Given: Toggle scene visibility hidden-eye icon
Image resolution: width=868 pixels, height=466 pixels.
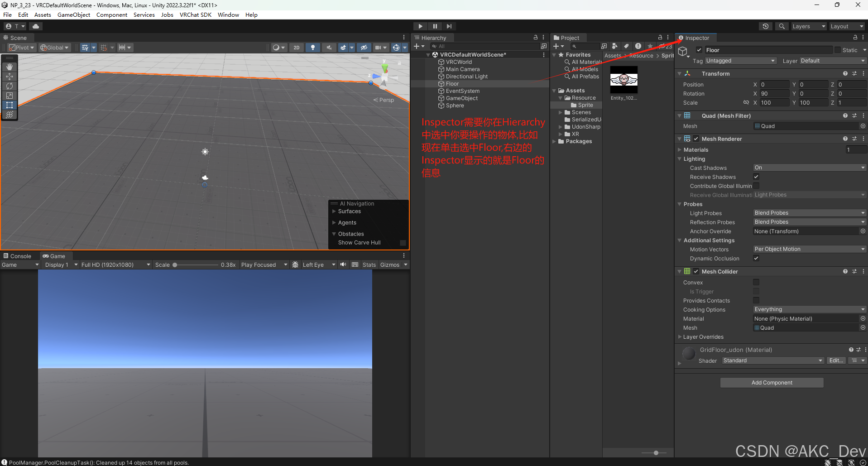Looking at the screenshot, I should click(x=364, y=48).
